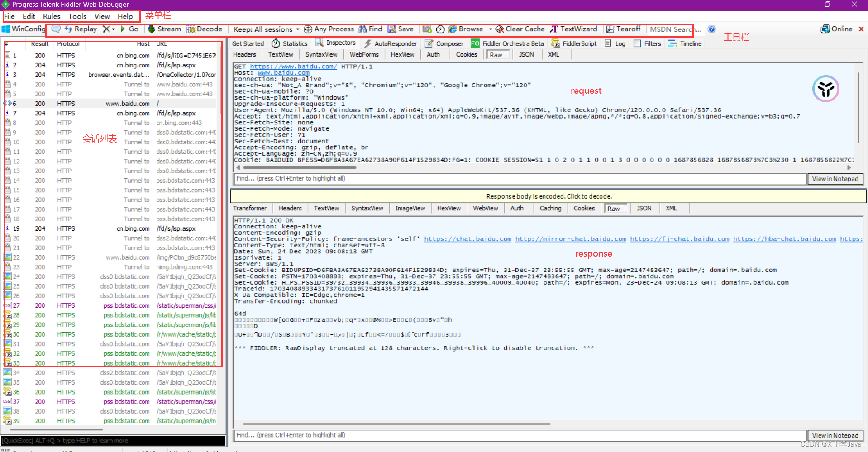Click the response Find text field
Screen dimensions: 868x452
pyautogui.click(x=520, y=435)
